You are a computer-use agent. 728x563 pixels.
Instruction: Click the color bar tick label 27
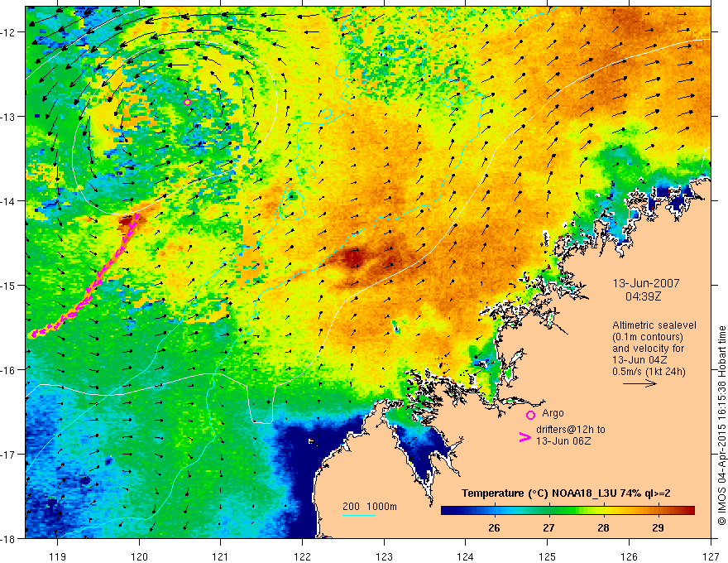pyautogui.click(x=548, y=528)
